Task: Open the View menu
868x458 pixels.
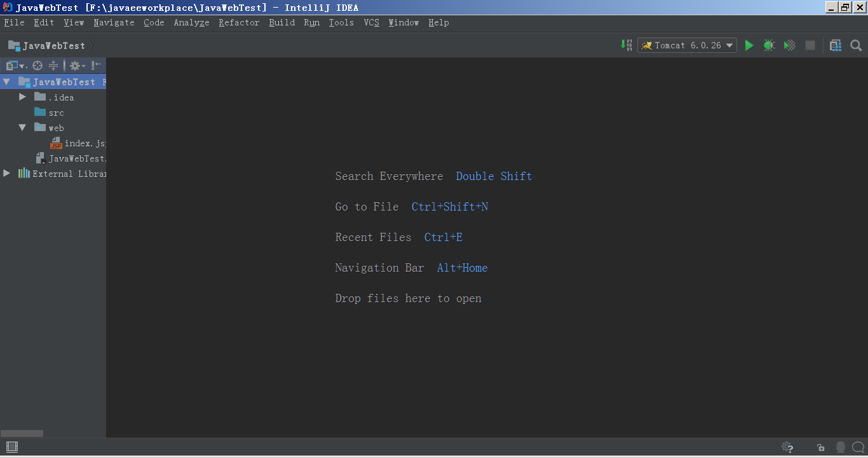Action: (x=74, y=22)
